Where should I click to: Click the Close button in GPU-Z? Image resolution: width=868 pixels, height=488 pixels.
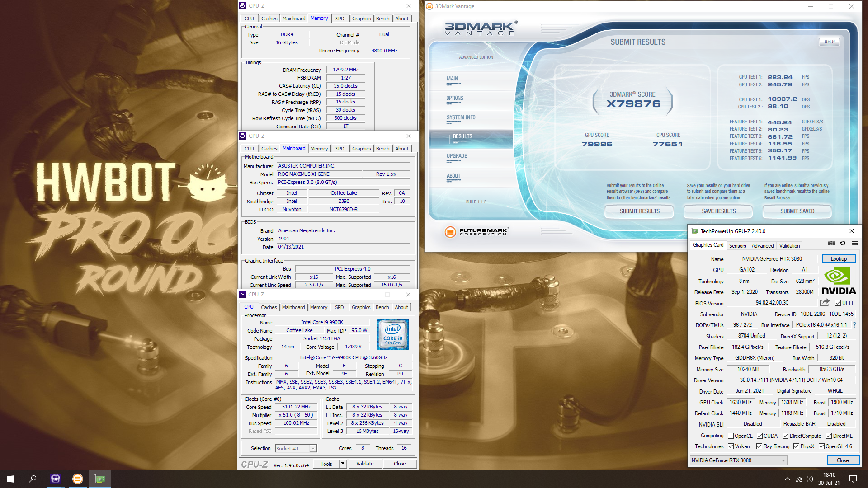(x=843, y=460)
